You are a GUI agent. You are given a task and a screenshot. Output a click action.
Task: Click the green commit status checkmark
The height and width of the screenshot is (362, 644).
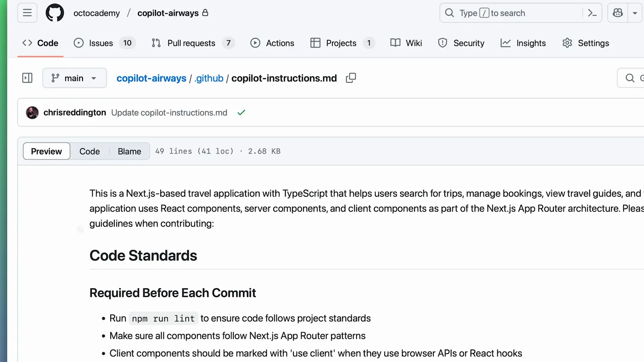click(241, 113)
